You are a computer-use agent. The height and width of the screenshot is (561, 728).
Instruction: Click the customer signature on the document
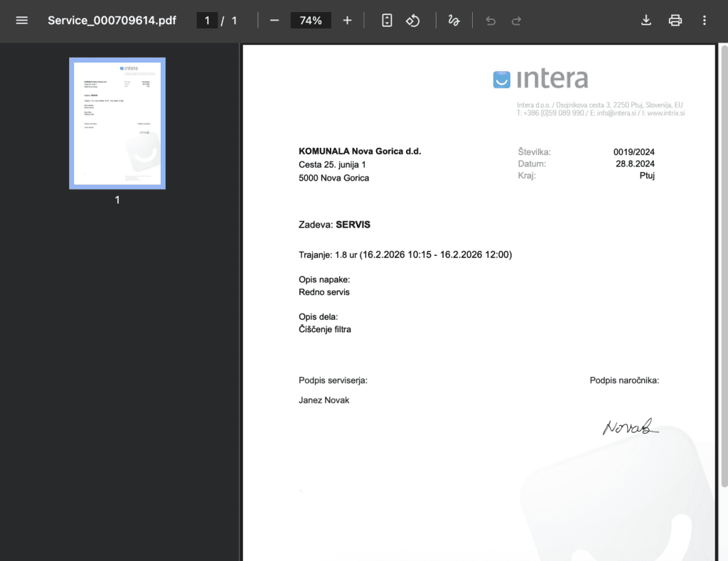[x=630, y=427]
